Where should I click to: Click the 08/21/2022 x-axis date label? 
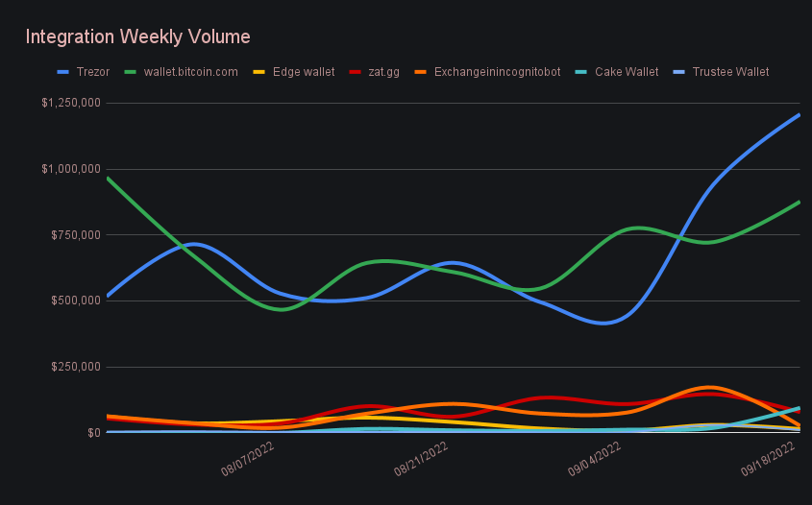coord(421,460)
